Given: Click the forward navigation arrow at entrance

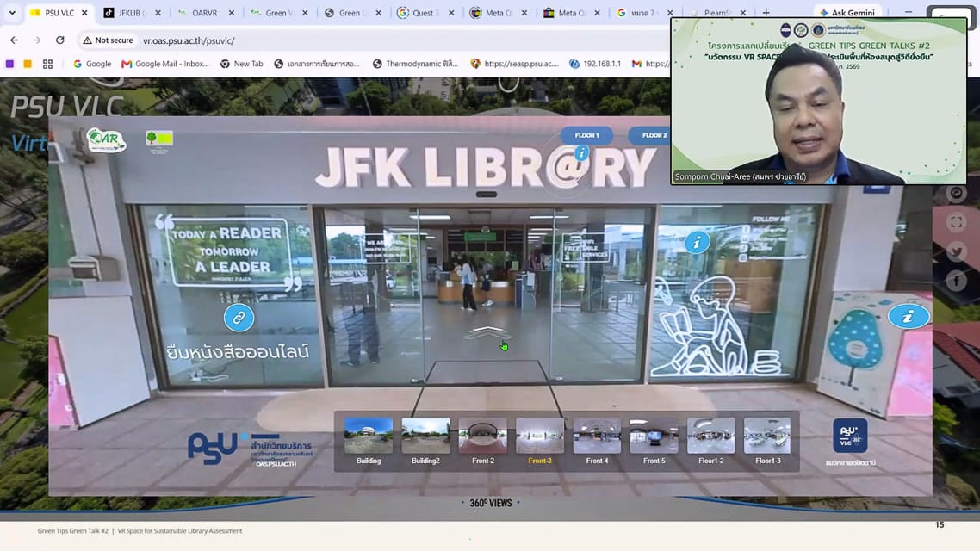Looking at the screenshot, I should 487,332.
